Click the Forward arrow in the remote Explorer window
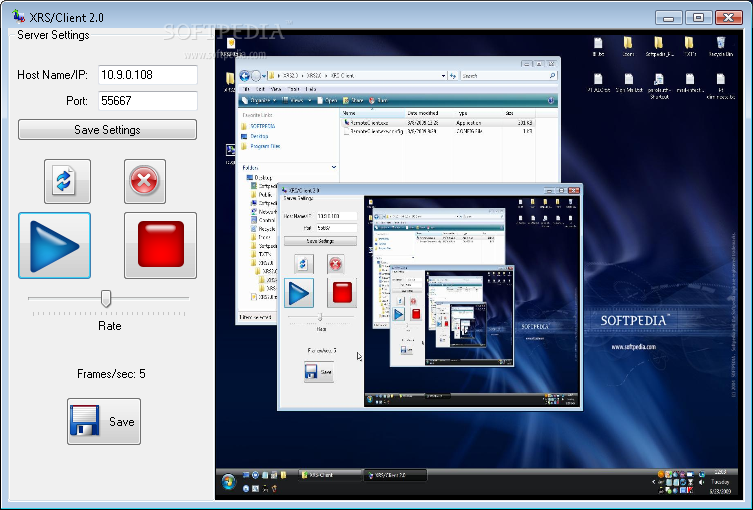 coord(256,76)
